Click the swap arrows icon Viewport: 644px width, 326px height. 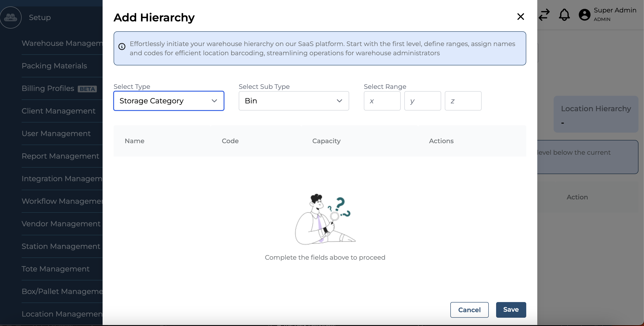pos(544,15)
